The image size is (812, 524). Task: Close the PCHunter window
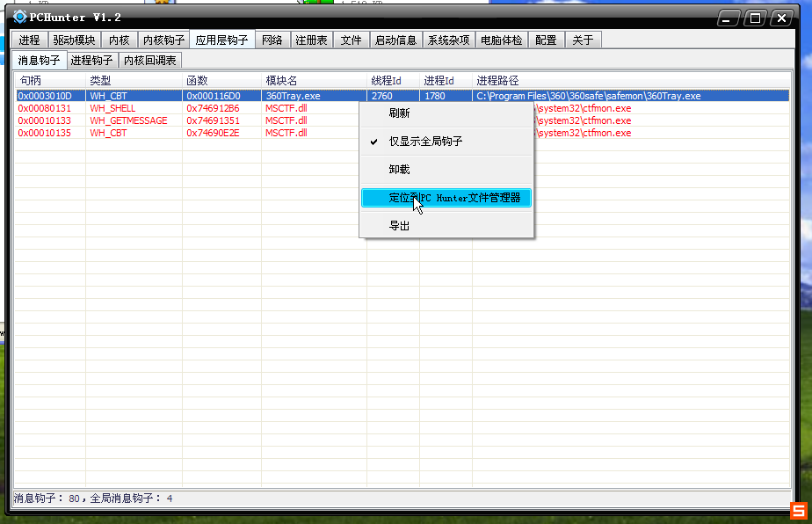point(782,18)
